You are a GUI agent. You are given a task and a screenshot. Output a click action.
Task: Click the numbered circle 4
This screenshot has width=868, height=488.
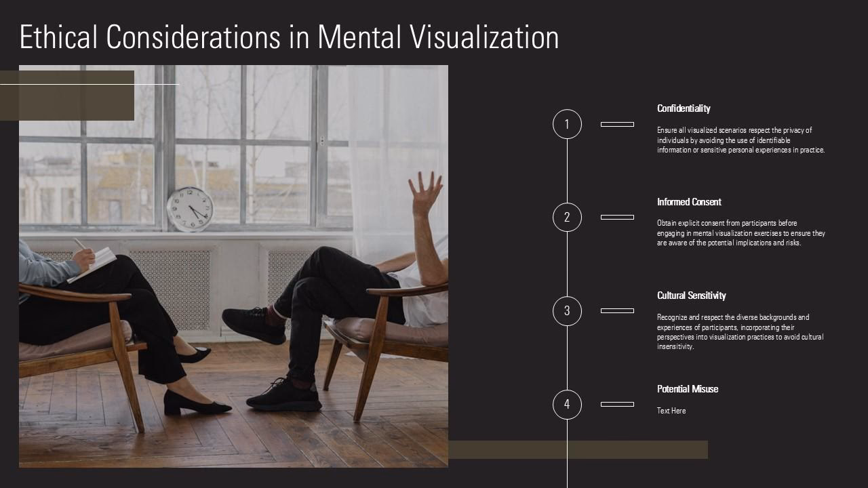pos(567,405)
